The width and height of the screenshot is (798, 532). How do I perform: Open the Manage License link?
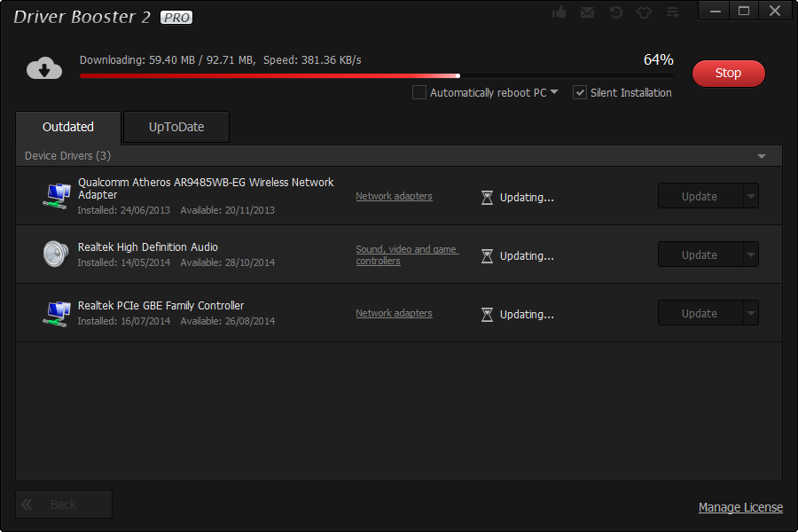740,507
